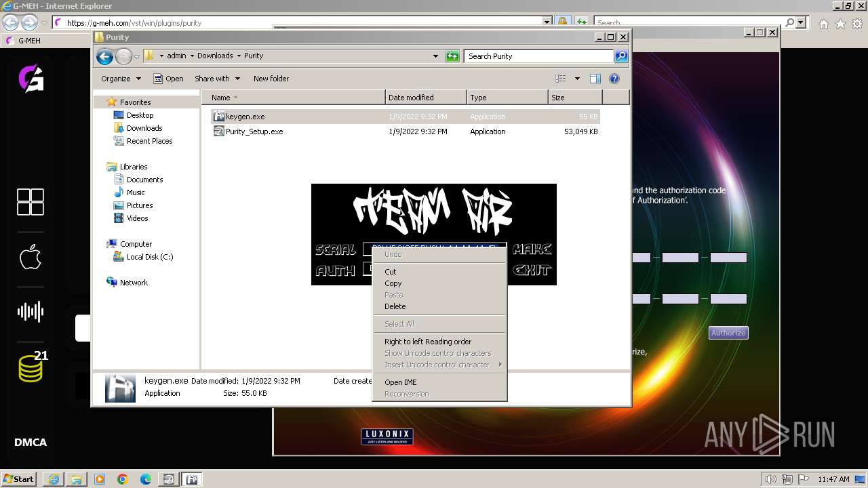This screenshot has width=868, height=488.
Task: Click the G-MEH logo in sidebar
Action: (31, 79)
